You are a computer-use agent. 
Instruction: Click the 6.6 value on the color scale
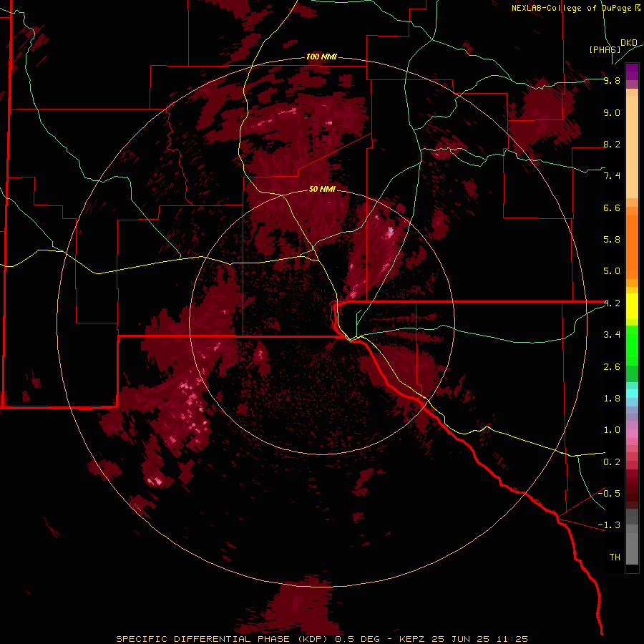tap(612, 208)
